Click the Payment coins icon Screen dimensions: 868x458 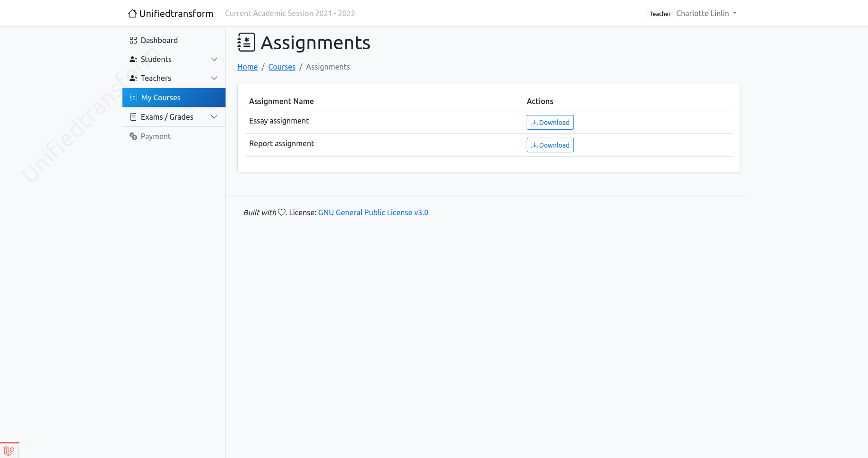pos(133,136)
